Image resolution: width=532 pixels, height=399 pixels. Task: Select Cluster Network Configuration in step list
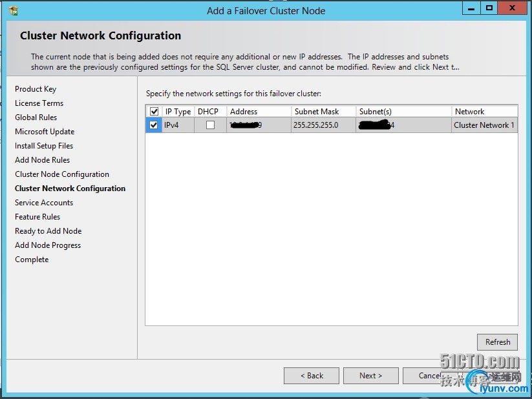point(70,189)
